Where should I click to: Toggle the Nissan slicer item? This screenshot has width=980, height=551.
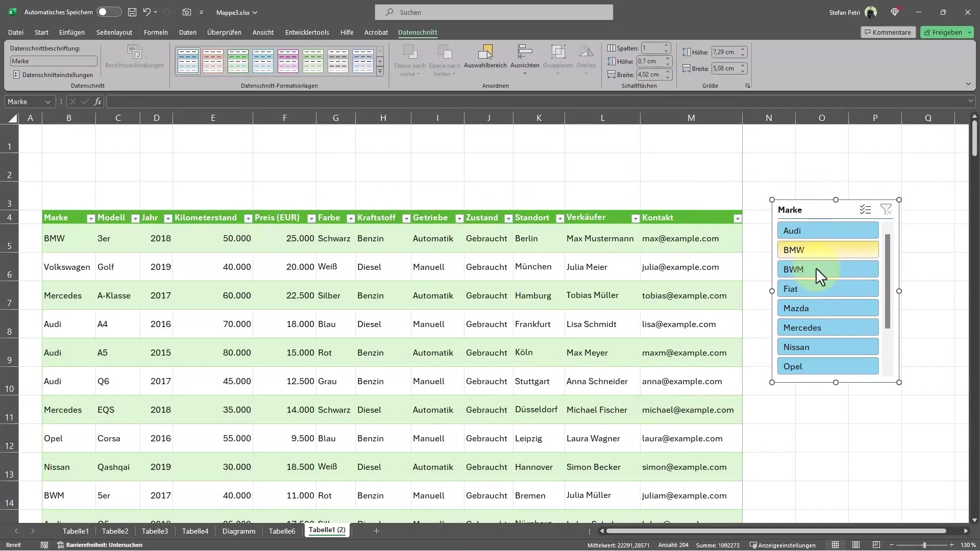coord(828,347)
